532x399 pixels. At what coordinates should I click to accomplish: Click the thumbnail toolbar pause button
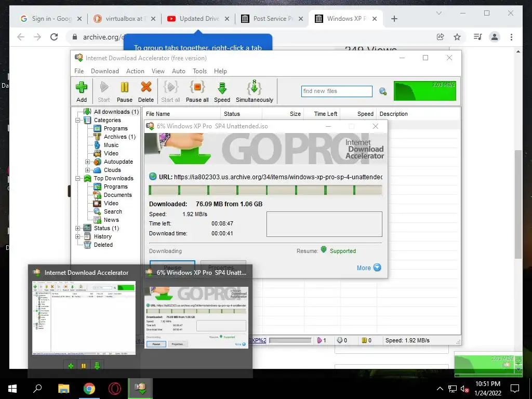84,366
